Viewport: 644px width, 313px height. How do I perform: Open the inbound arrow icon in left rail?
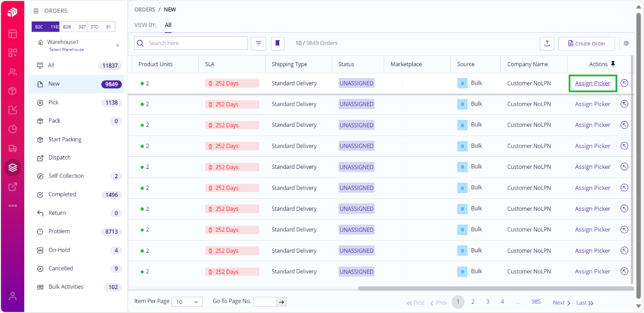point(13,110)
